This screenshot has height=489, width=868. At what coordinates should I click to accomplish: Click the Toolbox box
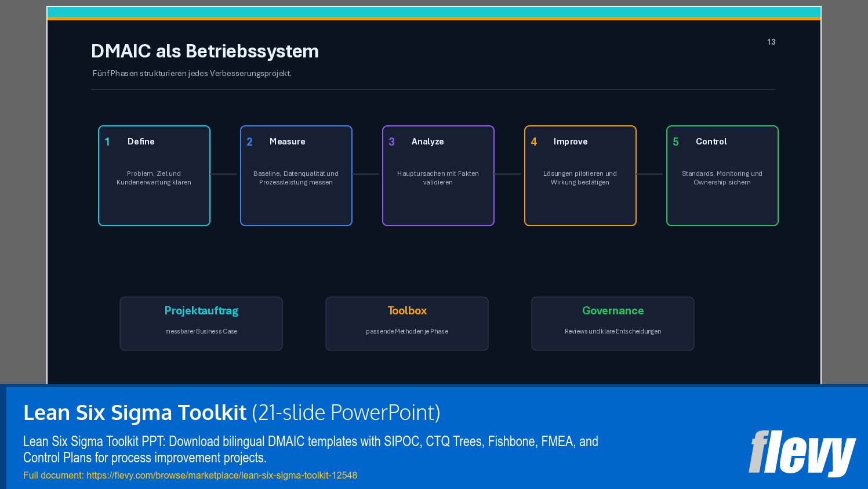pos(407,324)
